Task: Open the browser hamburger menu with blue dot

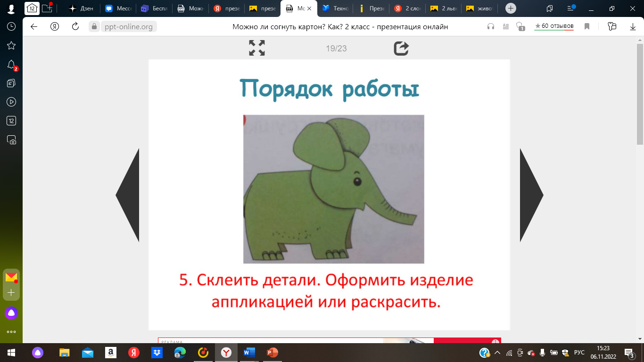Action: pyautogui.click(x=571, y=8)
